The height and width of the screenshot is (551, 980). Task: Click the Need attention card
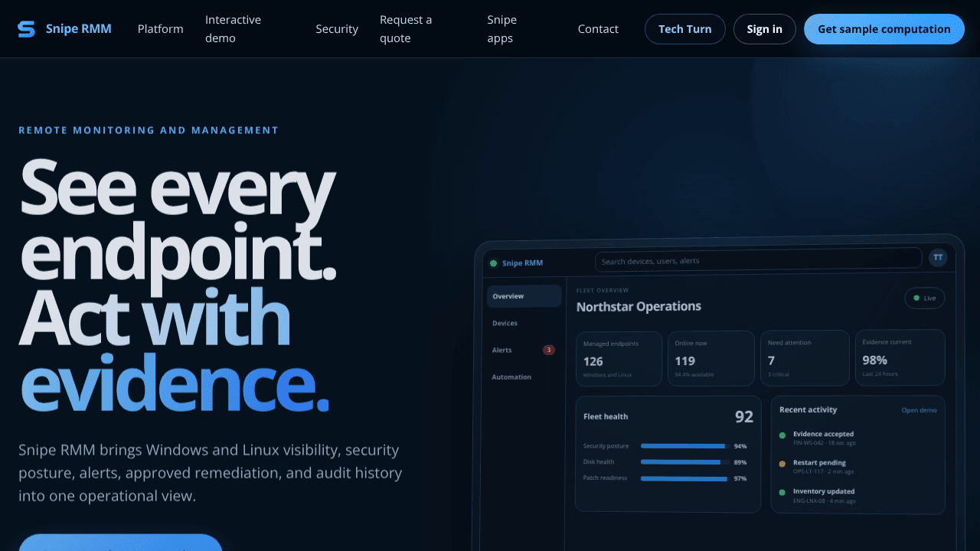click(x=805, y=357)
